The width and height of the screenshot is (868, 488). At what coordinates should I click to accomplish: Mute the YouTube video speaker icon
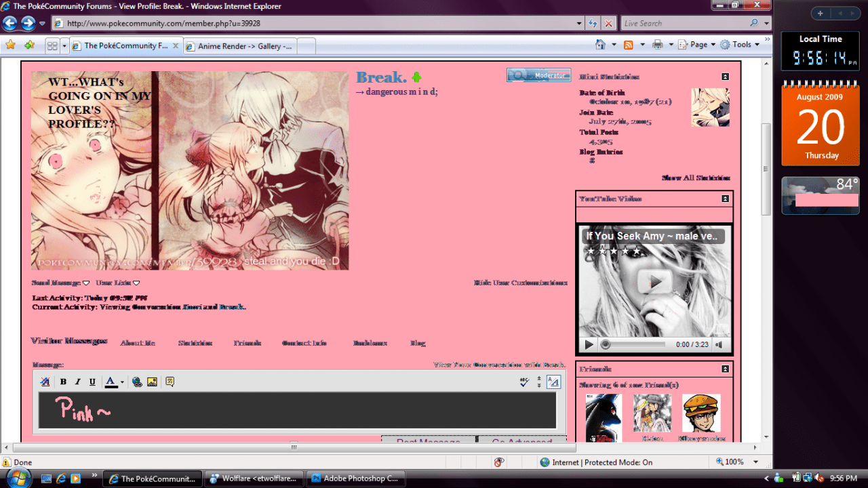[719, 344]
